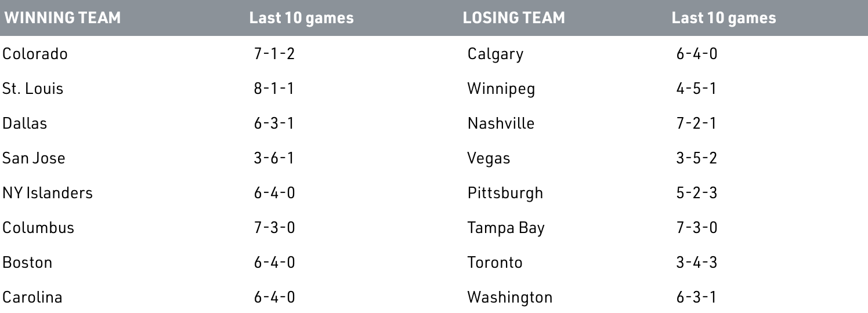This screenshot has width=868, height=313.
Task: Select the Boston team cell
Action: 27,263
